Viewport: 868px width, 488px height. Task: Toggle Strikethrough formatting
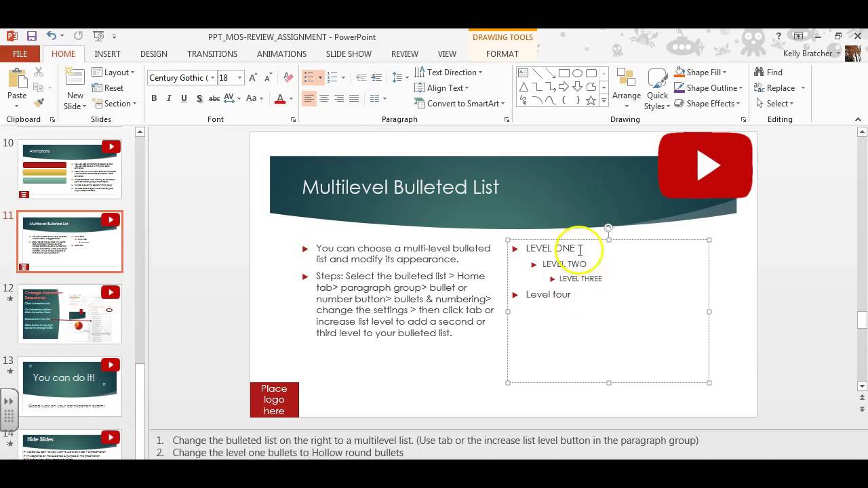point(214,98)
